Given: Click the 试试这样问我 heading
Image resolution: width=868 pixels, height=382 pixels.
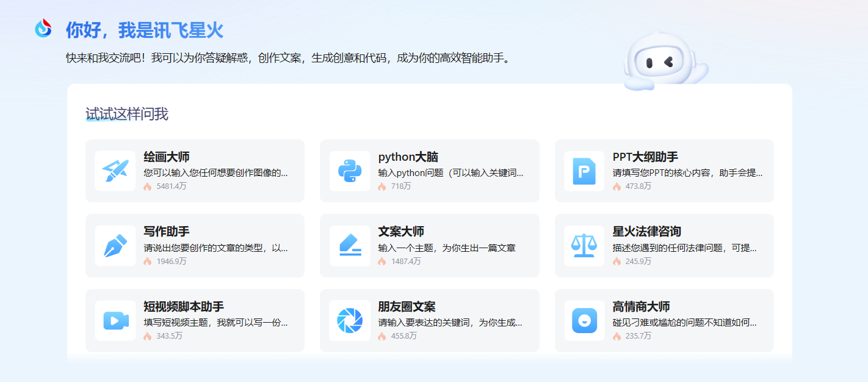Looking at the screenshot, I should tap(127, 114).
